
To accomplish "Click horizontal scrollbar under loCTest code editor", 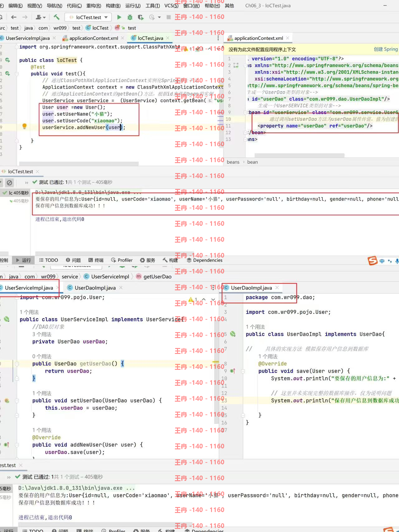I will pyautogui.click(x=79, y=163).
